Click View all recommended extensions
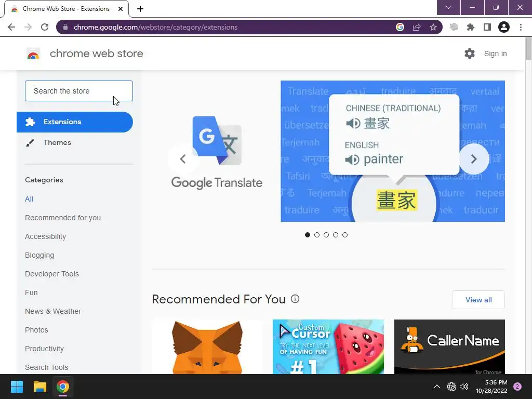 (478, 300)
